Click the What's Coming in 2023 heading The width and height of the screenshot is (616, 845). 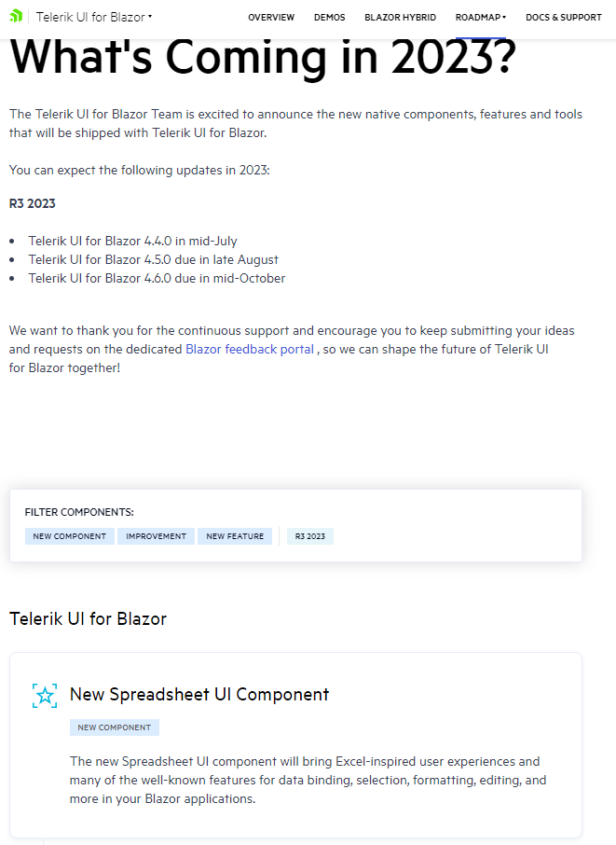click(x=262, y=58)
